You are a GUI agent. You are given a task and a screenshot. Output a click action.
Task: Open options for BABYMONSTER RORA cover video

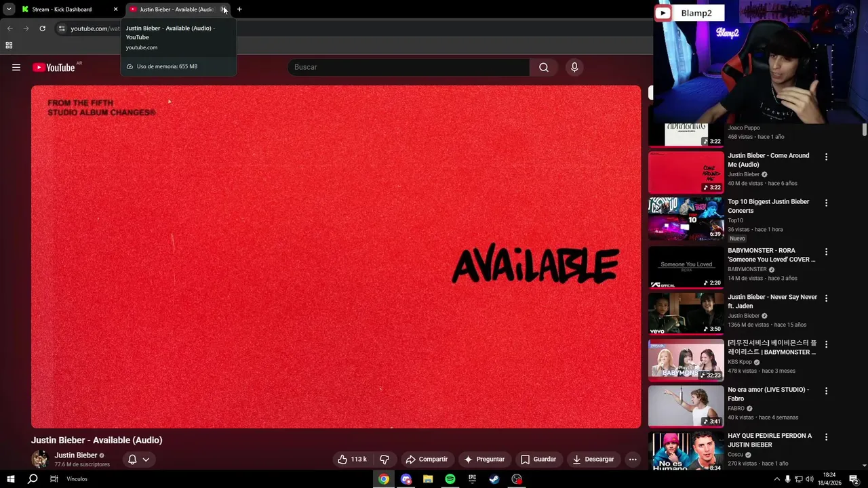pyautogui.click(x=826, y=251)
